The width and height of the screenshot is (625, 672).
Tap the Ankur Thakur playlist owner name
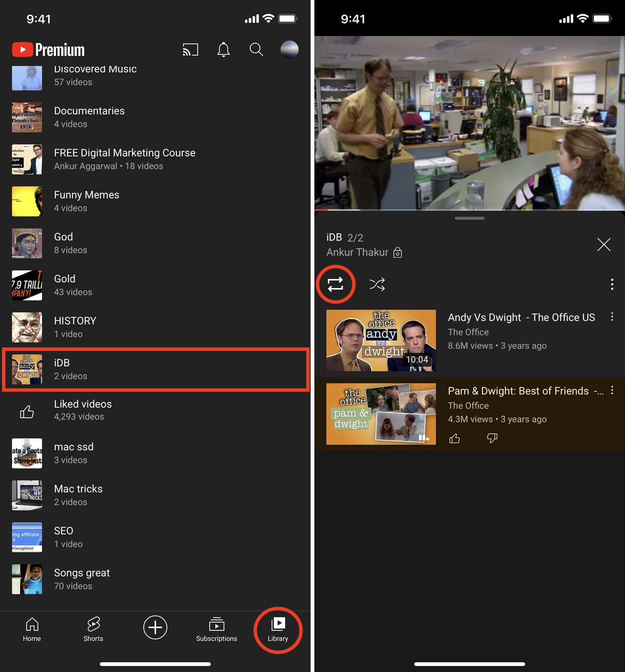pos(357,252)
